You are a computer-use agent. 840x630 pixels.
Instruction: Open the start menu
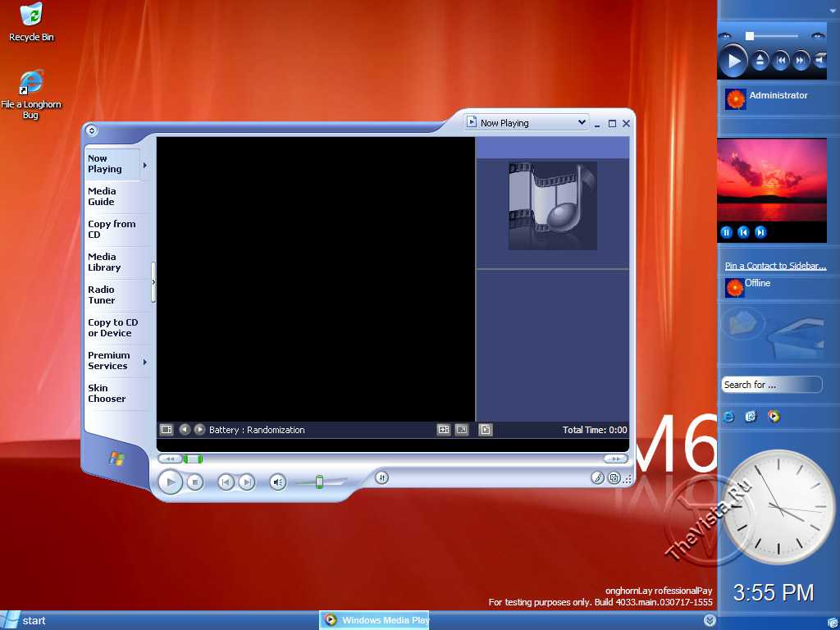pos(24,621)
